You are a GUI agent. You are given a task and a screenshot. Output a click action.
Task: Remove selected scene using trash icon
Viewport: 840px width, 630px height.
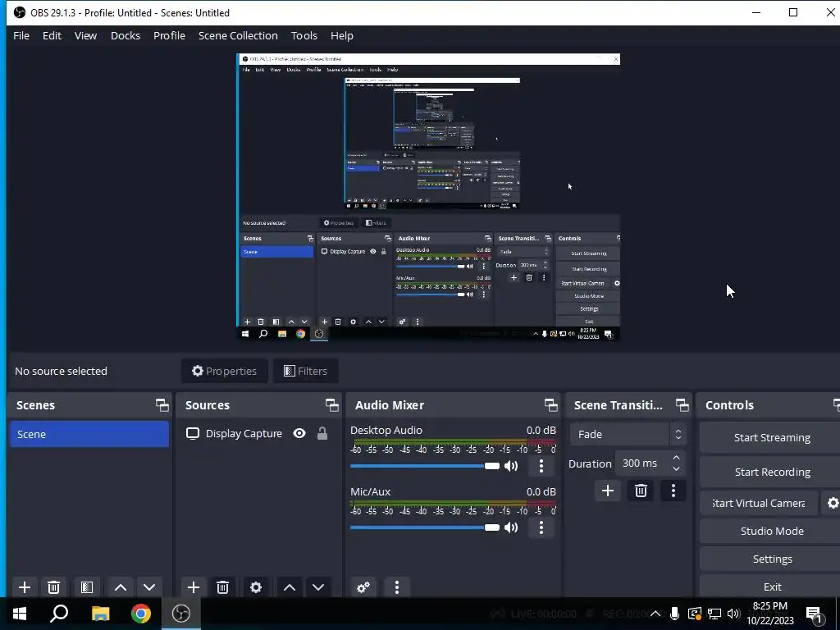pyautogui.click(x=53, y=587)
